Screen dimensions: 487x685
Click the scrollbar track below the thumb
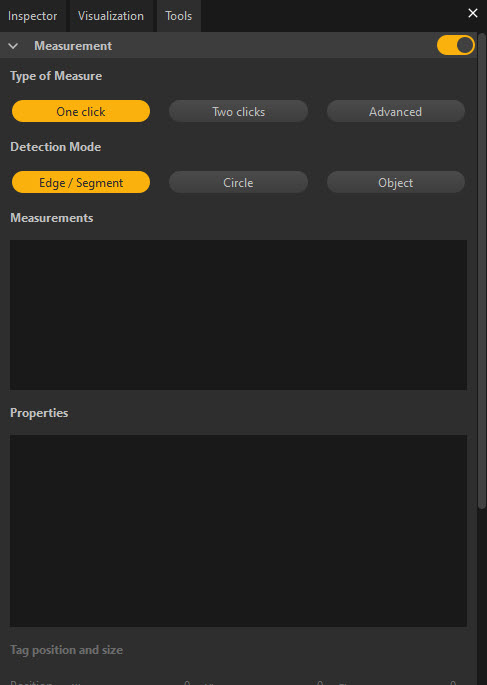click(x=482, y=597)
